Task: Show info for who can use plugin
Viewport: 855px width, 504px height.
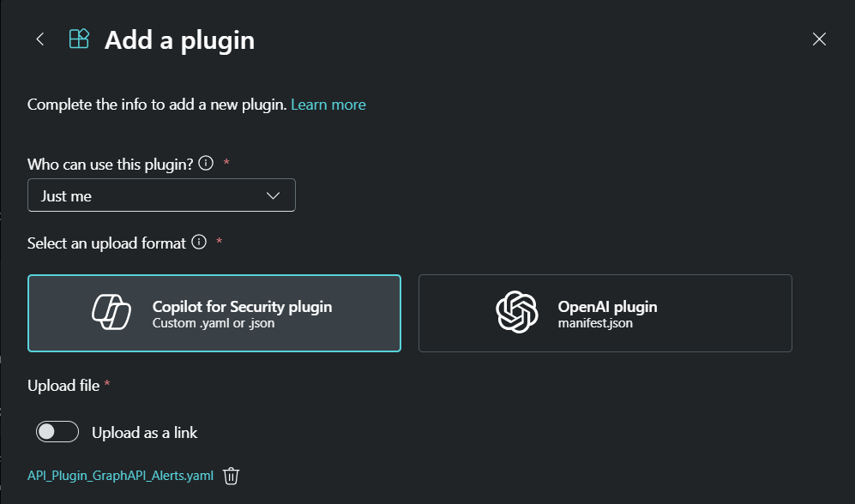Action: pos(206,164)
